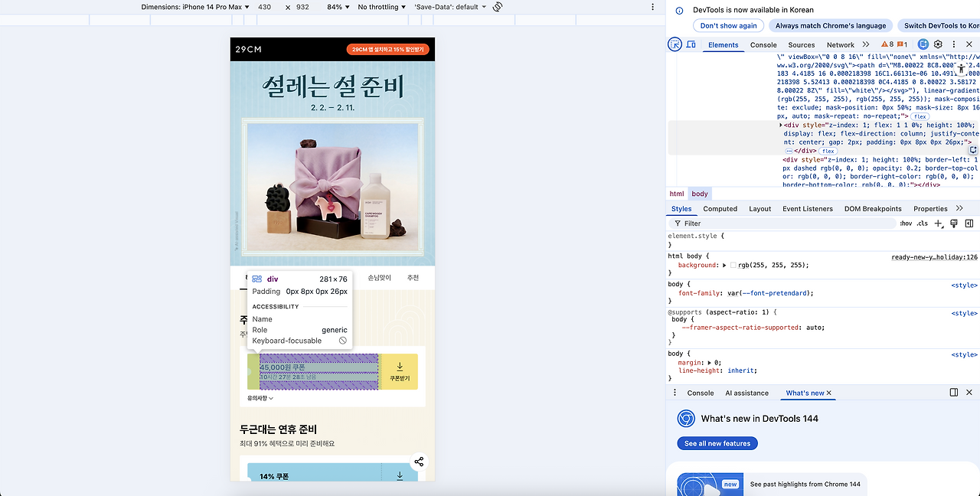This screenshot has height=496, width=980.
Task: Switch to the Network panel tab
Action: pos(840,44)
